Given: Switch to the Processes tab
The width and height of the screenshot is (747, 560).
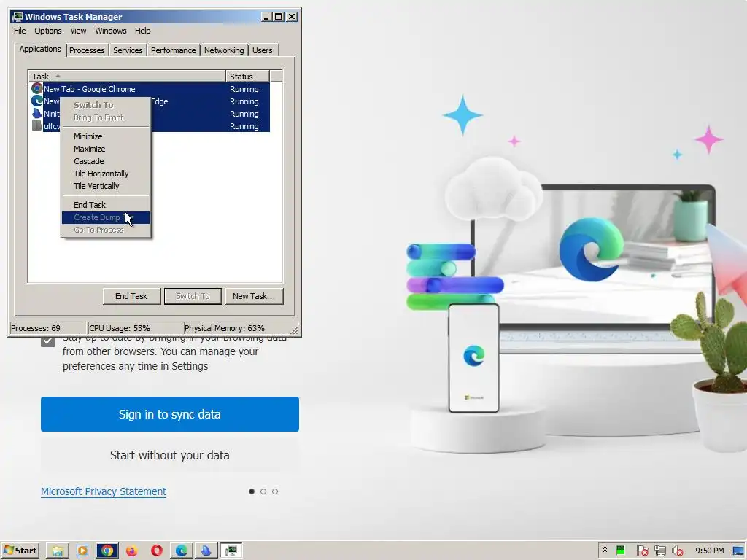Looking at the screenshot, I should [x=87, y=50].
